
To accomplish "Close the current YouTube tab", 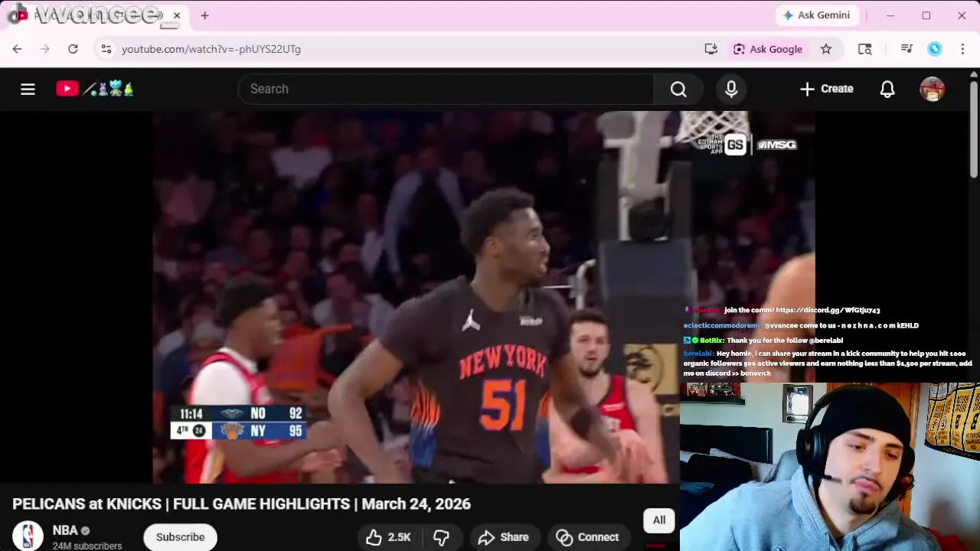I will click(x=177, y=15).
